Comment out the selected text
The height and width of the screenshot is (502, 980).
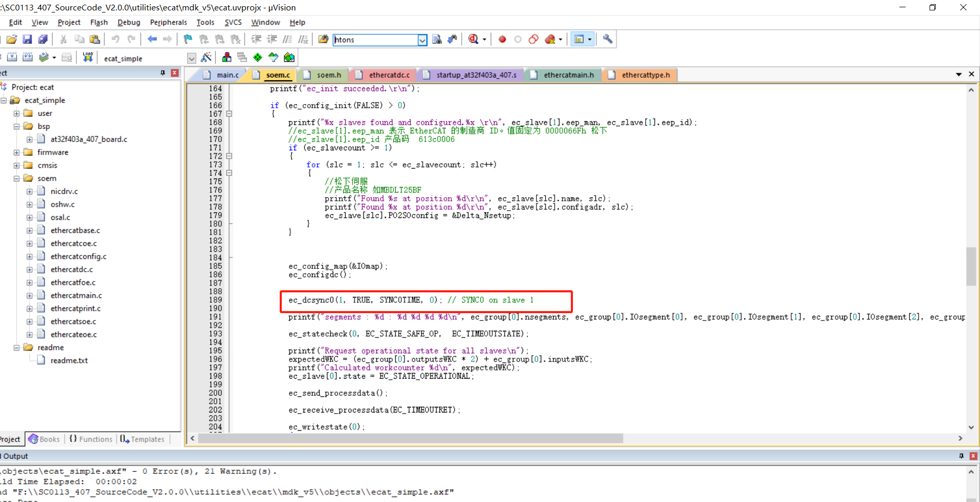pos(288,39)
